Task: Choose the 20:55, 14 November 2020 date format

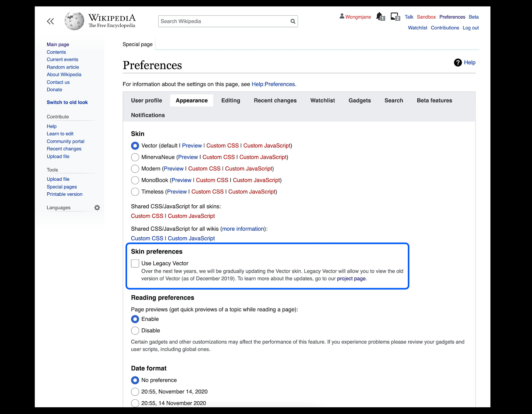Action: tap(135, 403)
